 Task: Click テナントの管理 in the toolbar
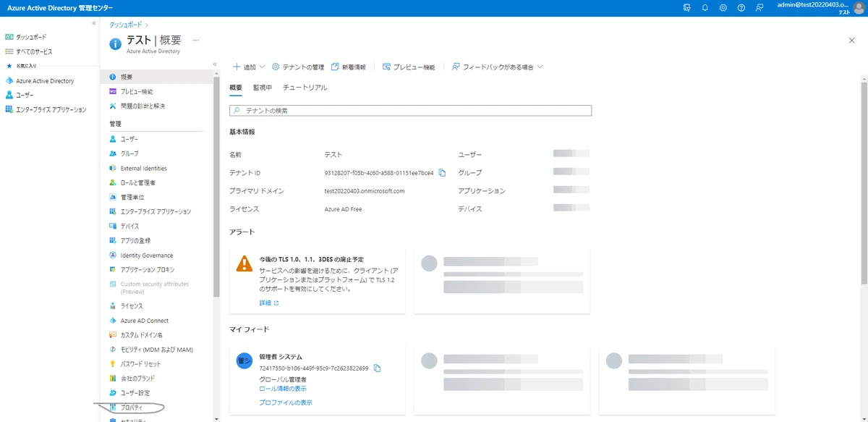point(298,67)
